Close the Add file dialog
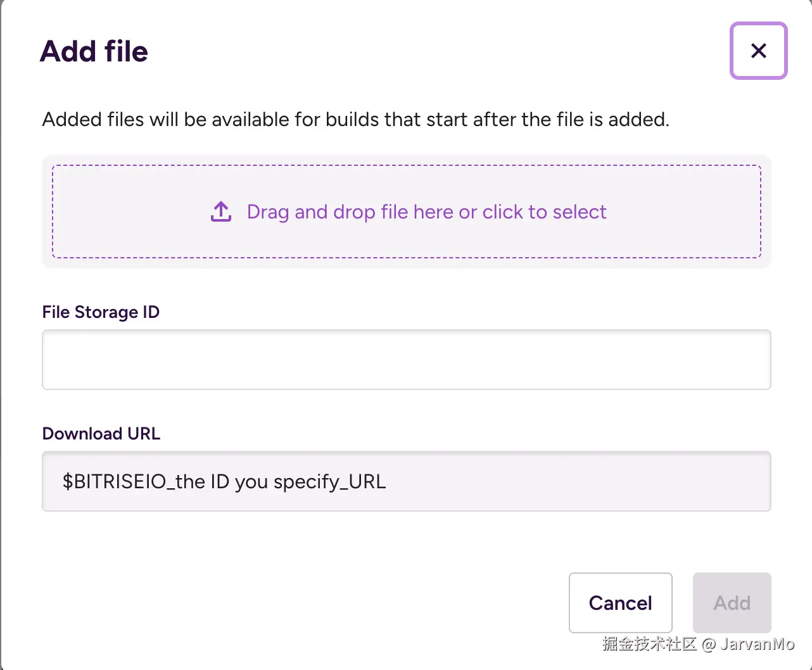Viewport: 812px width, 670px height. click(x=758, y=51)
